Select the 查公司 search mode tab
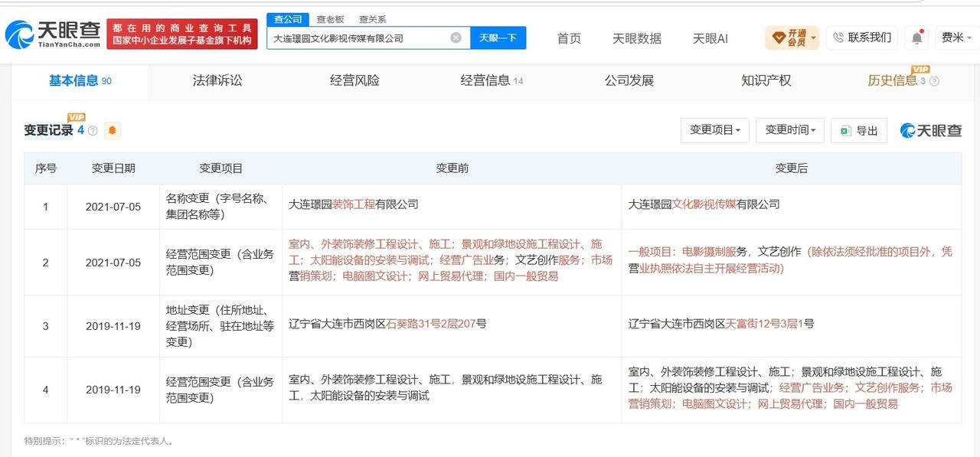 click(288, 19)
